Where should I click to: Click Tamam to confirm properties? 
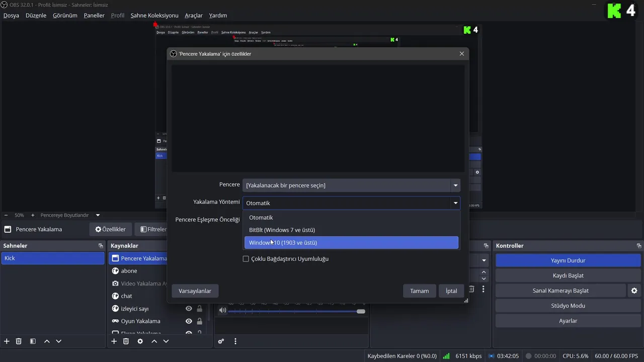[420, 291]
